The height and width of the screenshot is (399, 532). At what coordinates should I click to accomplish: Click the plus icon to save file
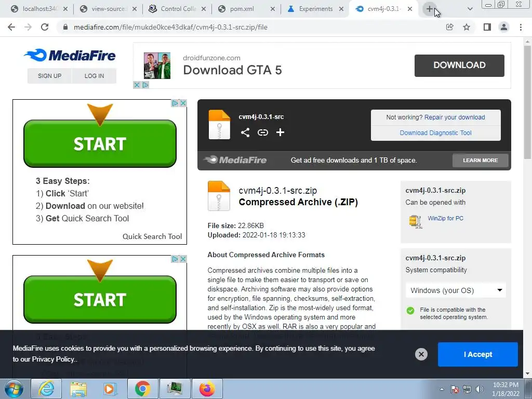click(280, 132)
